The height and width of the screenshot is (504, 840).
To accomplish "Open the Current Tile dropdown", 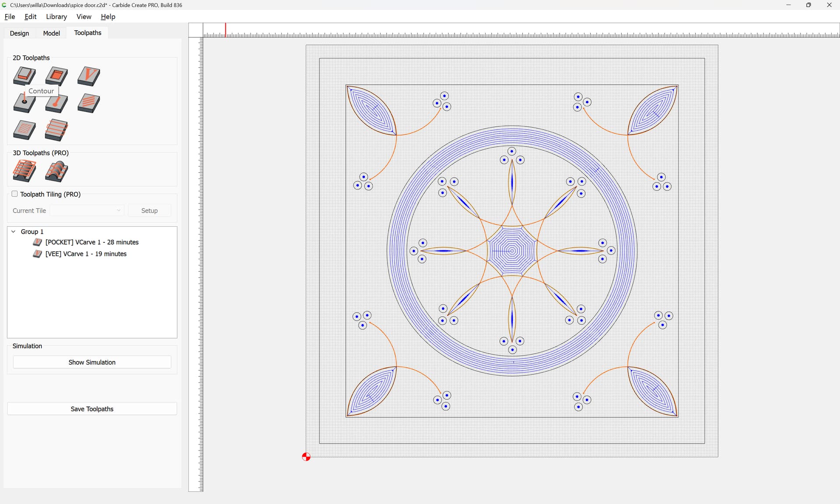I will [87, 210].
